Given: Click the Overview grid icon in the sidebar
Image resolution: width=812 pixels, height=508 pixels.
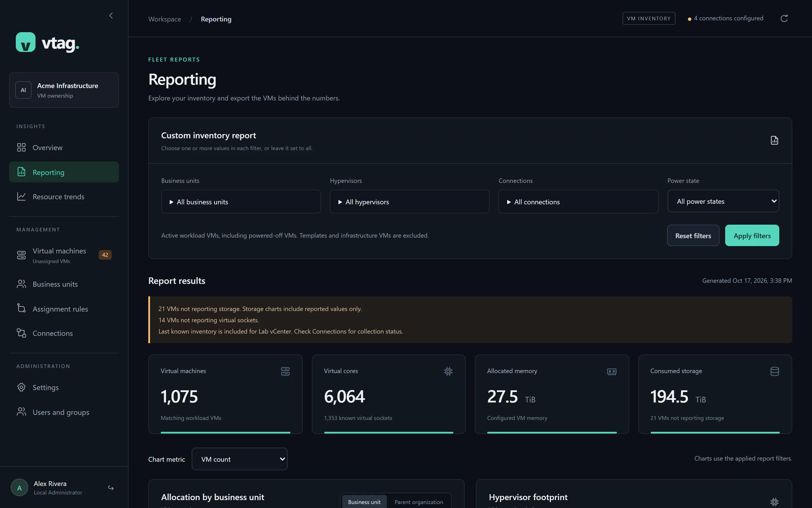Looking at the screenshot, I should click(x=21, y=148).
